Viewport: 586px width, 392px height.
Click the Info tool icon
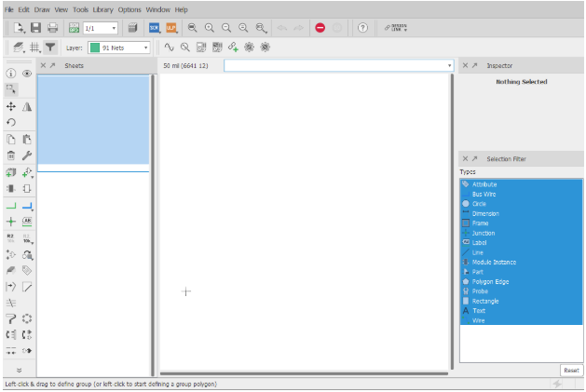tap(11, 73)
